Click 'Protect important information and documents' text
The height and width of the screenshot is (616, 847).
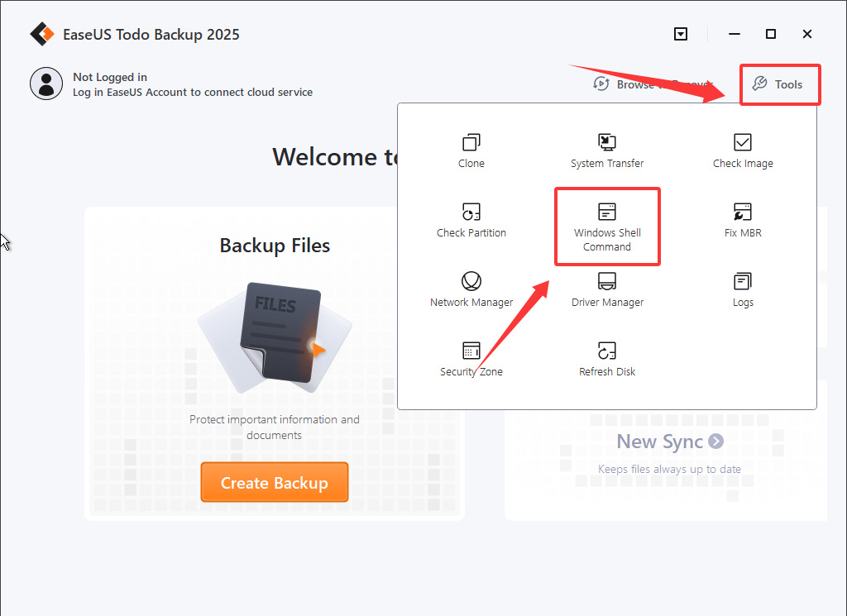tap(275, 427)
